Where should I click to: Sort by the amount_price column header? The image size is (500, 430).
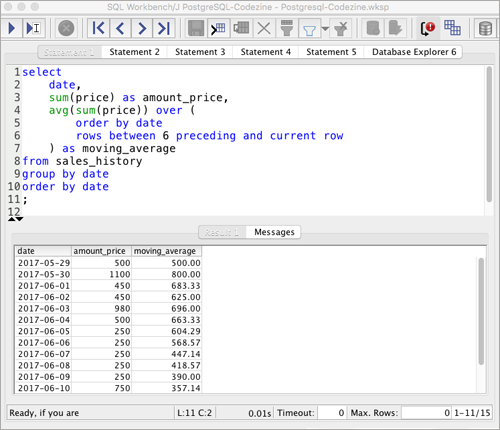(101, 251)
